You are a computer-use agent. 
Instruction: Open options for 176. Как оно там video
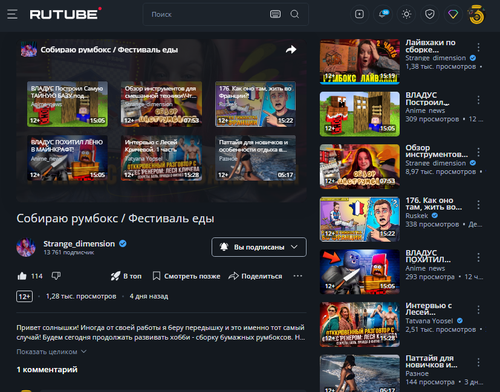click(x=478, y=205)
